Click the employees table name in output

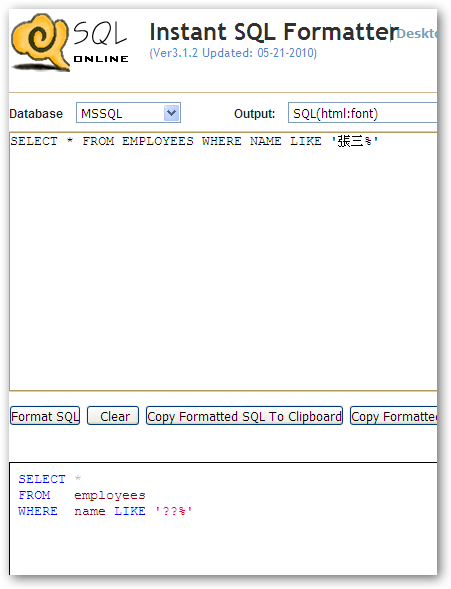point(110,495)
